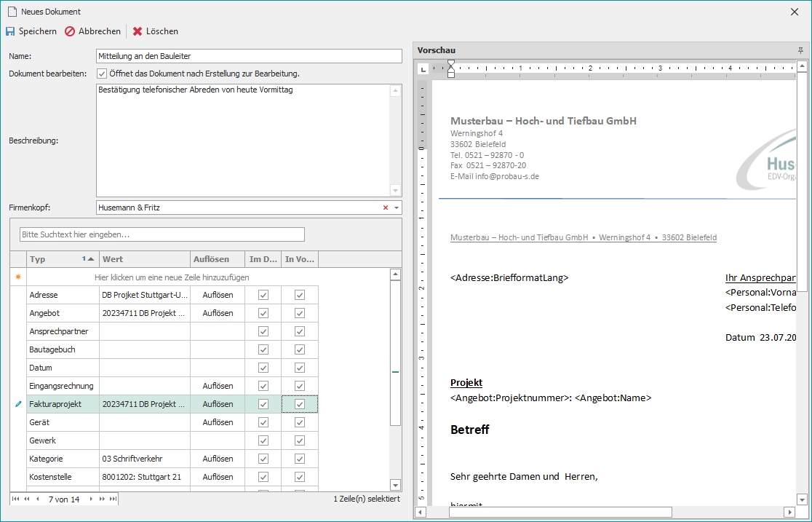
Task: Click the down arrow of the grid scrollbar
Action: coord(395,484)
